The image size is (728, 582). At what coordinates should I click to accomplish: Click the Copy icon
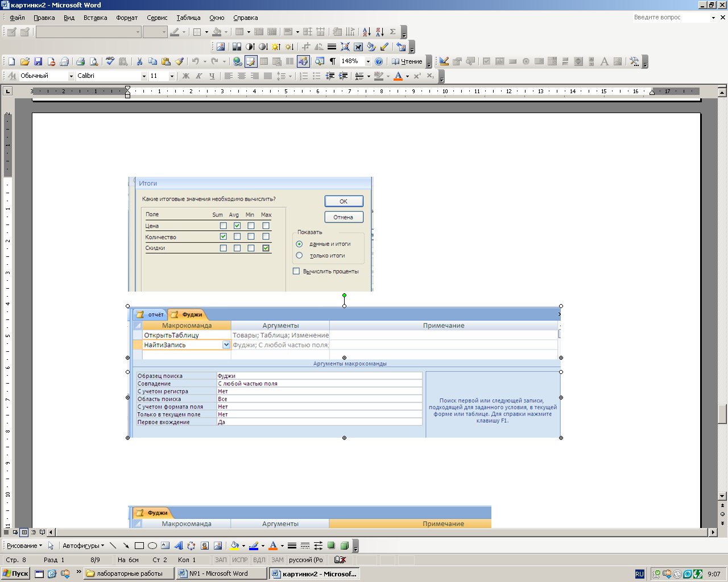(x=153, y=61)
